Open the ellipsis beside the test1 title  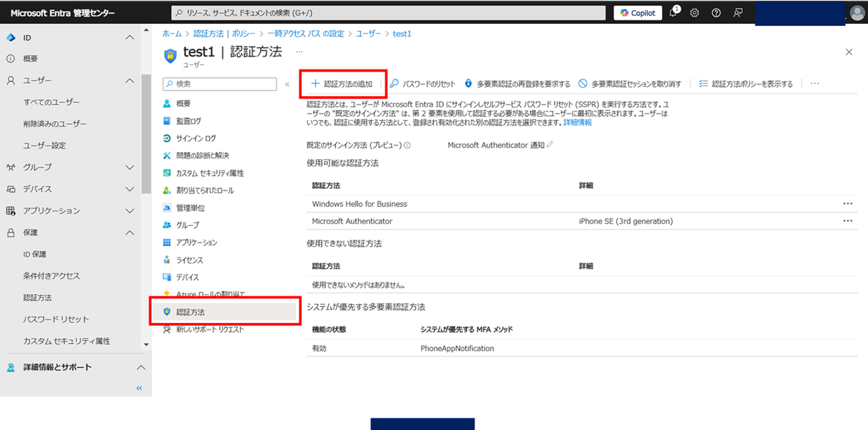pos(299,52)
